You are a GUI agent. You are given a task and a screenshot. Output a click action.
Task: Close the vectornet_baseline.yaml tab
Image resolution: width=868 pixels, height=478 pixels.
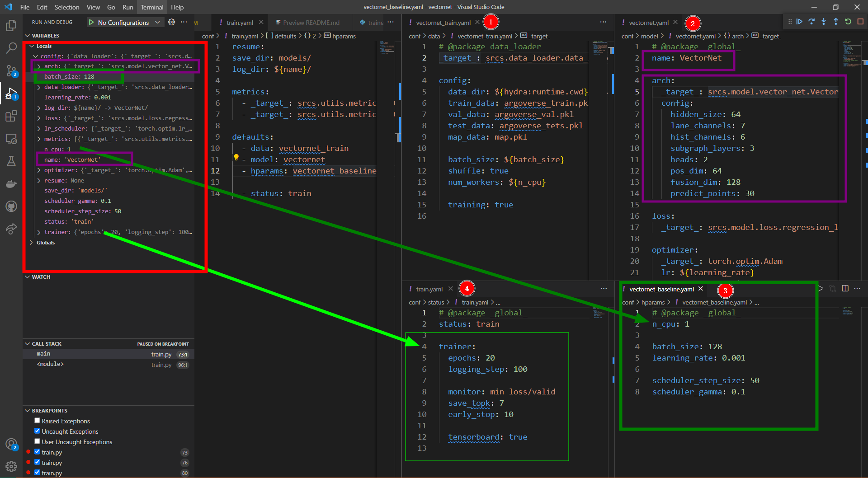[701, 289]
